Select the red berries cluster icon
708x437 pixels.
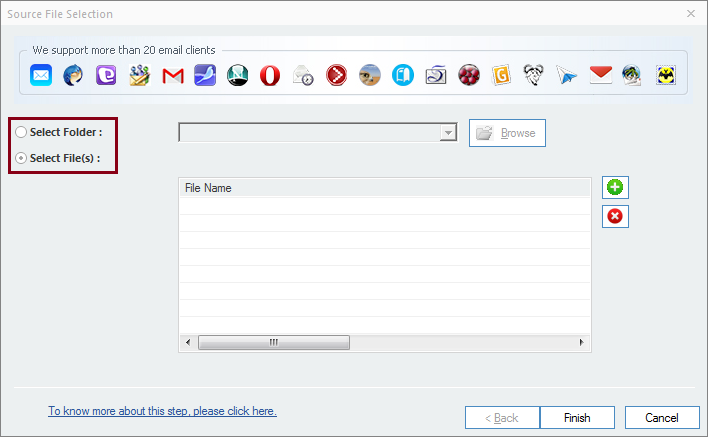pyautogui.click(x=469, y=75)
